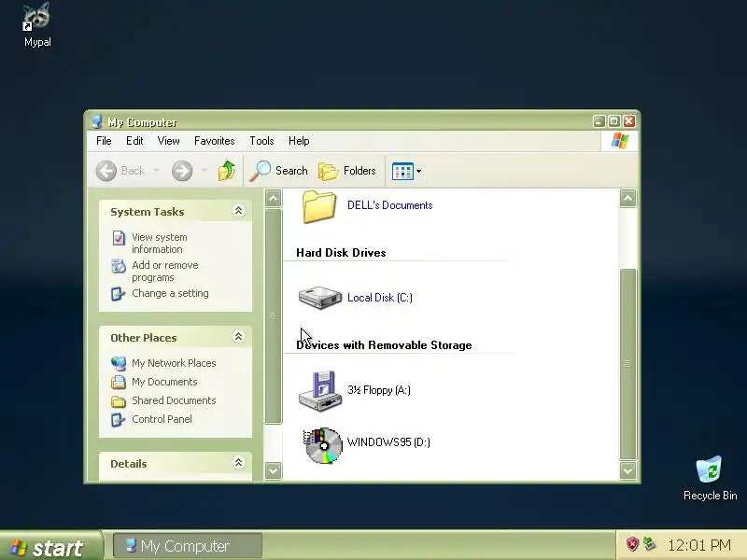The height and width of the screenshot is (560, 747).
Task: Open the My Documents link
Action: (164, 382)
